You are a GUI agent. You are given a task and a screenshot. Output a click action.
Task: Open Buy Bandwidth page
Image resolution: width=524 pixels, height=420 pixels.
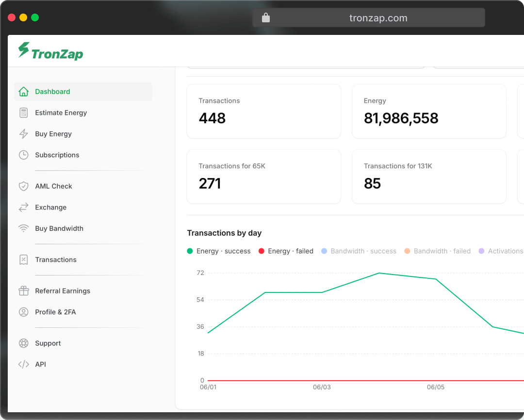[x=83, y=228]
